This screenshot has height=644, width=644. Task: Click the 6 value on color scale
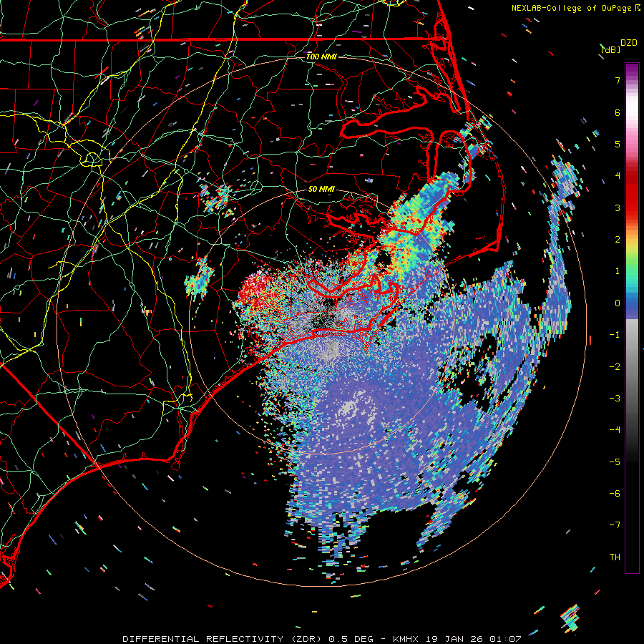(x=618, y=112)
